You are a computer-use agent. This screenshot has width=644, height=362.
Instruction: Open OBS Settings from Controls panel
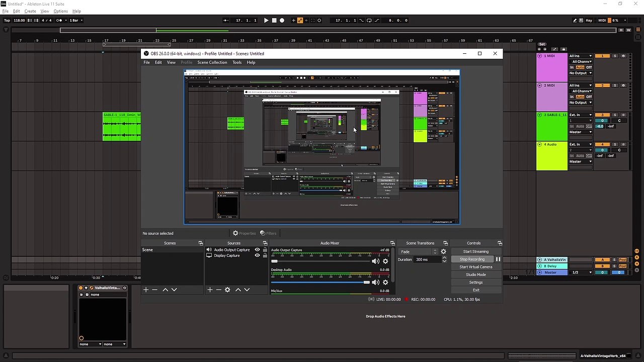476,282
